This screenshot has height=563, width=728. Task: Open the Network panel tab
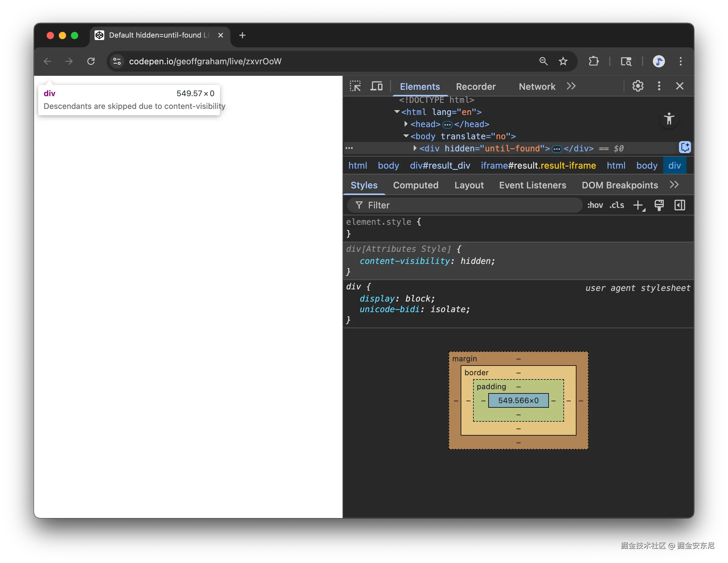coord(537,87)
